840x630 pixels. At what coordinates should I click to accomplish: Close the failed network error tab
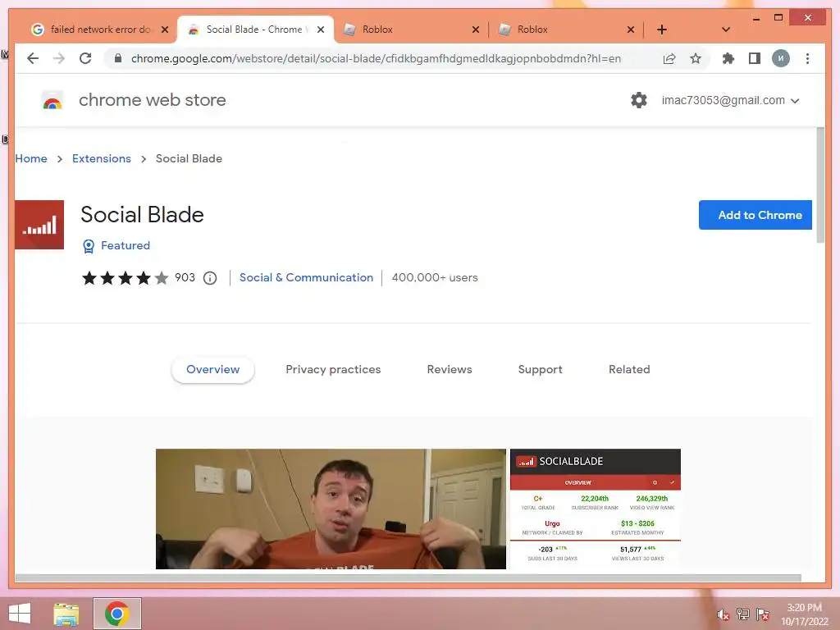pos(165,30)
